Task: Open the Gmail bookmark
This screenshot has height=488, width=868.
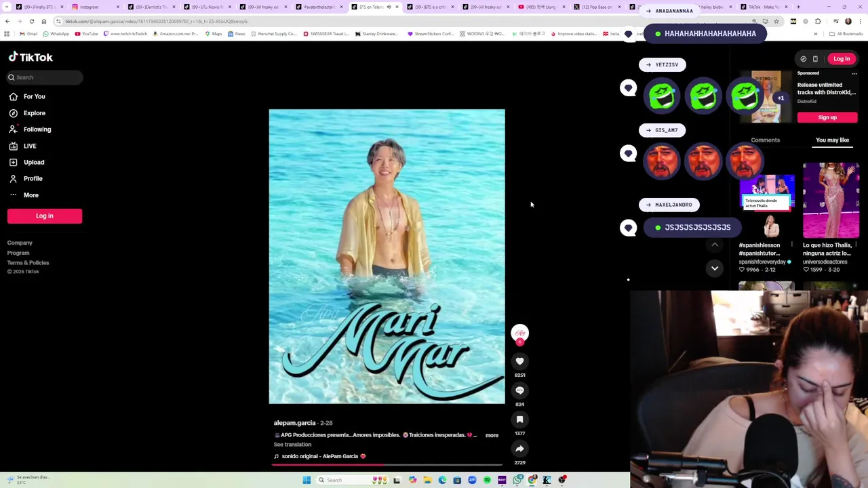Action: coord(28,34)
